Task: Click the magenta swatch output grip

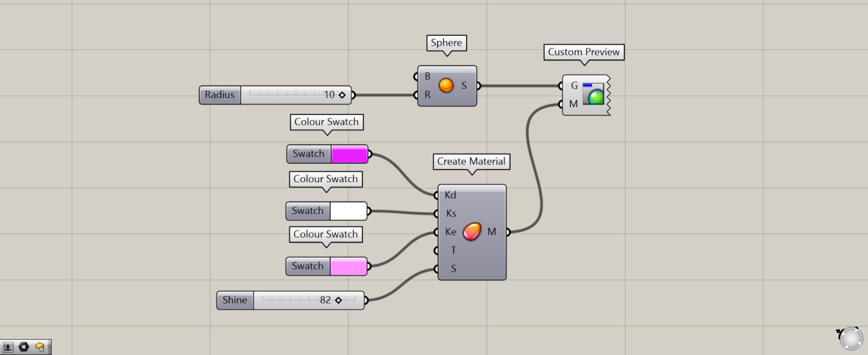Action: [370, 154]
